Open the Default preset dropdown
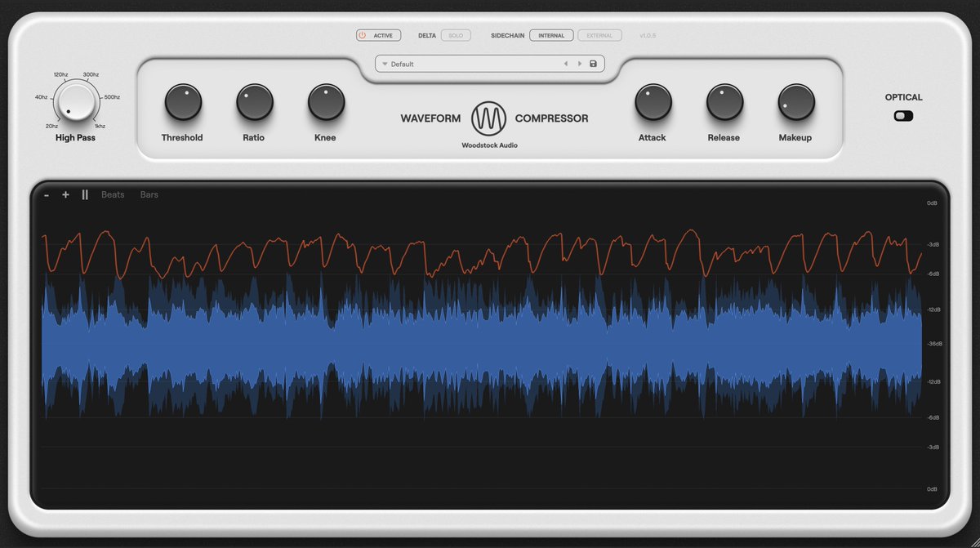Viewport: 980px width, 548px height. [x=400, y=63]
